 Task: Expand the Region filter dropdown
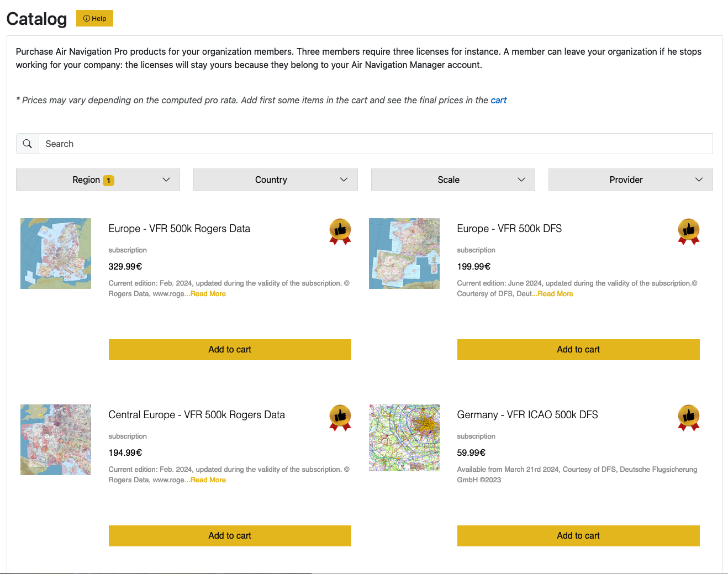point(98,180)
